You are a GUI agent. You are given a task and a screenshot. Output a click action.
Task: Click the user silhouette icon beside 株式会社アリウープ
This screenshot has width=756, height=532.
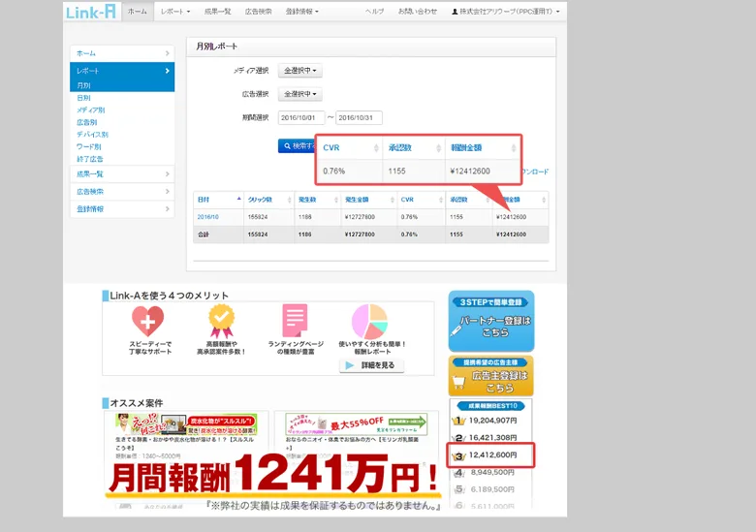tap(455, 12)
